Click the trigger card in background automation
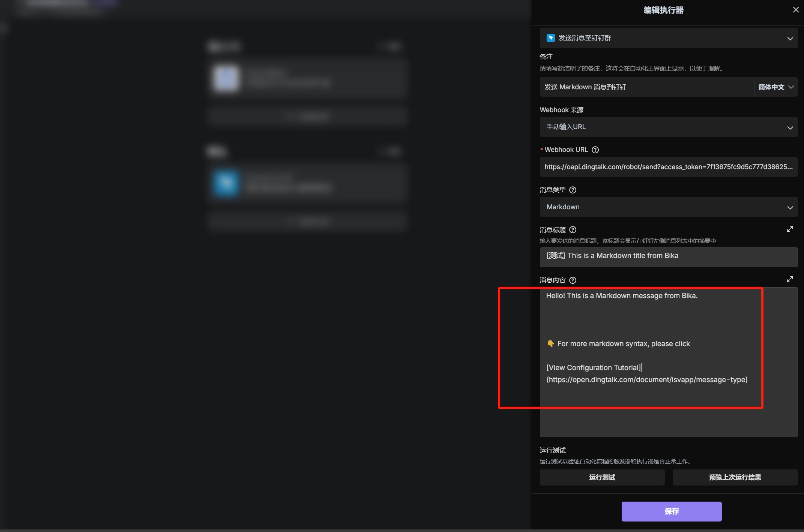The height and width of the screenshot is (532, 804). tap(308, 79)
